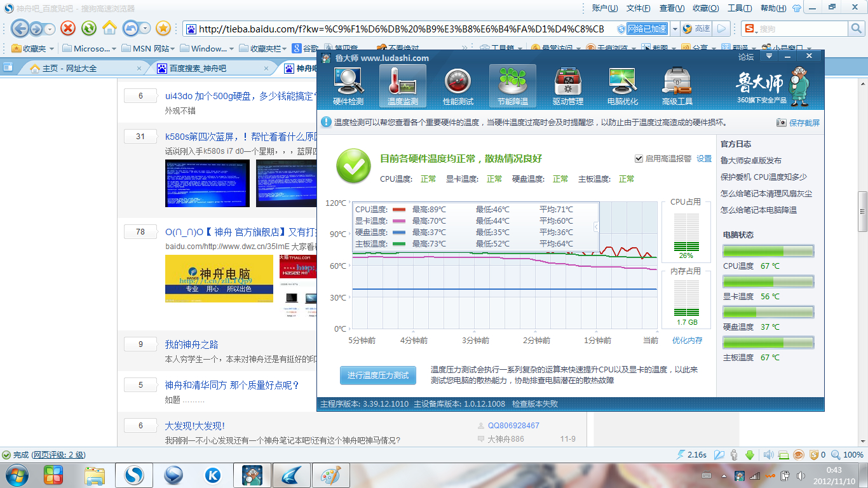This screenshot has height=488, width=868.
Task: Expand 收藏夹栏 bookmarks folder dropdown
Action: coord(285,49)
